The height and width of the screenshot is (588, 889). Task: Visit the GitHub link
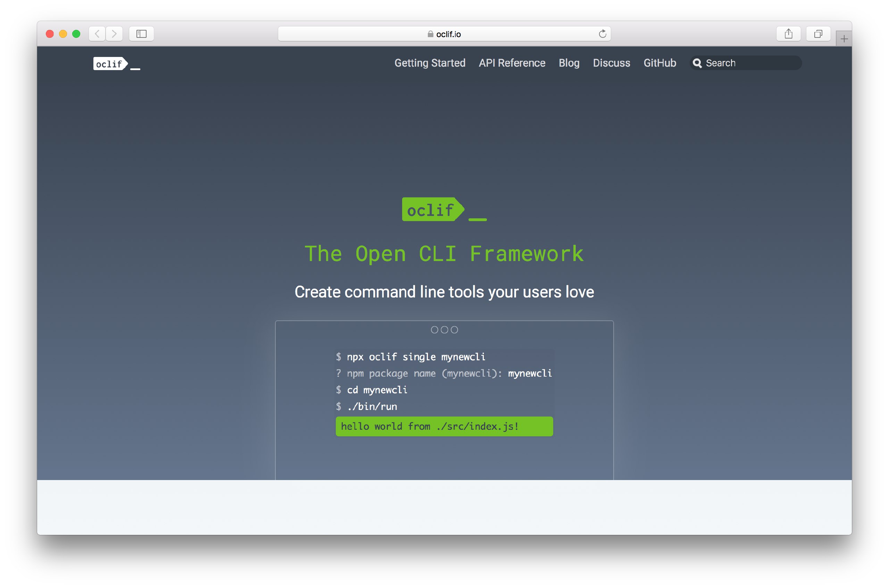tap(660, 63)
